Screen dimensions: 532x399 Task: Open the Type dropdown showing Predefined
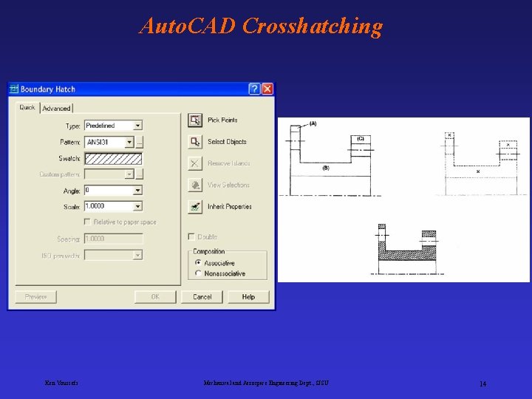pos(137,126)
